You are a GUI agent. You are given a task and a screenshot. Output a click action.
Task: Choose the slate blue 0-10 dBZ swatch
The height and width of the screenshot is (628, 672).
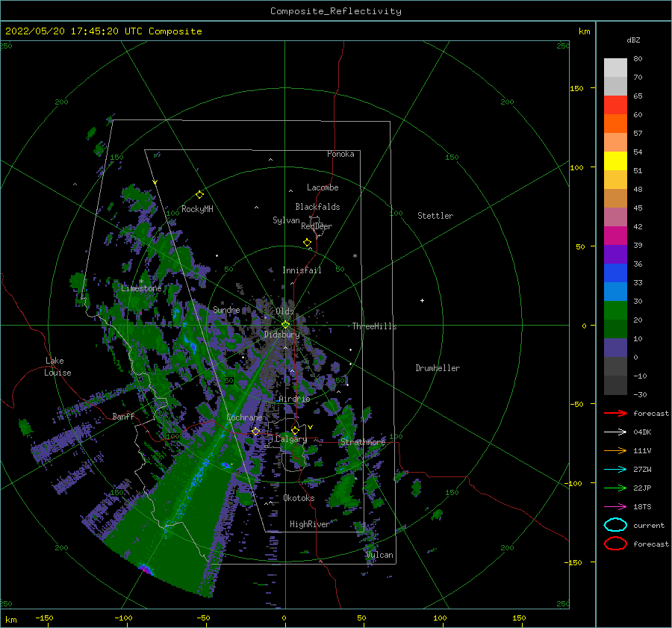[615, 348]
